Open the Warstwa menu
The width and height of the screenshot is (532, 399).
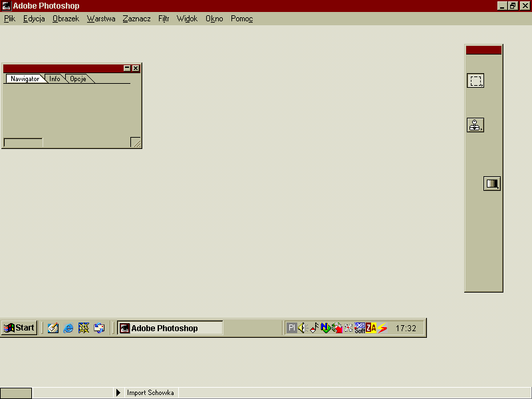click(x=101, y=19)
